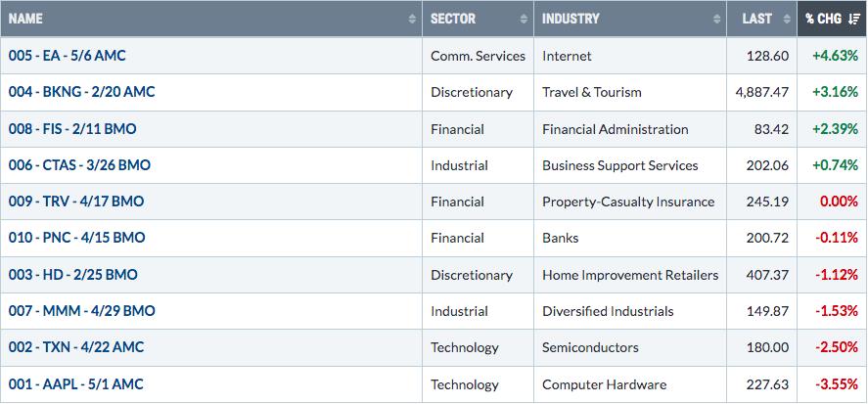Viewport: 868px width, 404px height.
Task: Click the 009 - TRV - 4/17 BMO link
Action: pyautogui.click(x=75, y=202)
